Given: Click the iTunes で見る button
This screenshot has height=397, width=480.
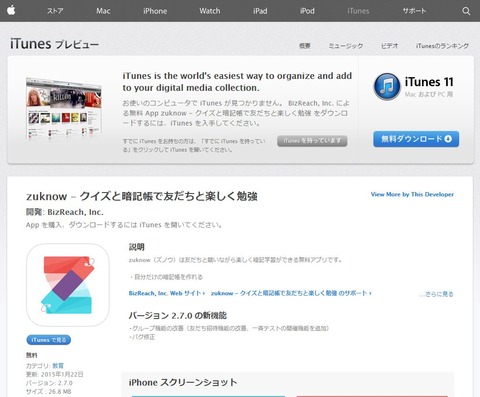Looking at the screenshot, I should [49, 340].
